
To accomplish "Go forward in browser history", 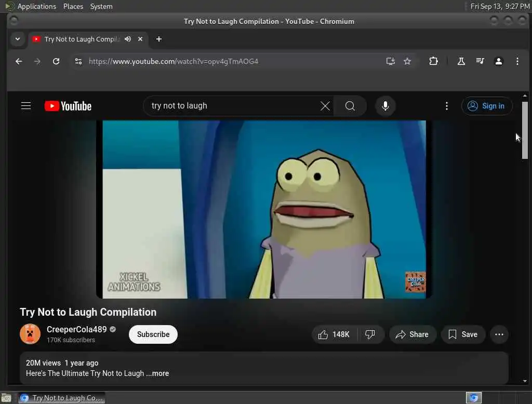I will [37, 61].
